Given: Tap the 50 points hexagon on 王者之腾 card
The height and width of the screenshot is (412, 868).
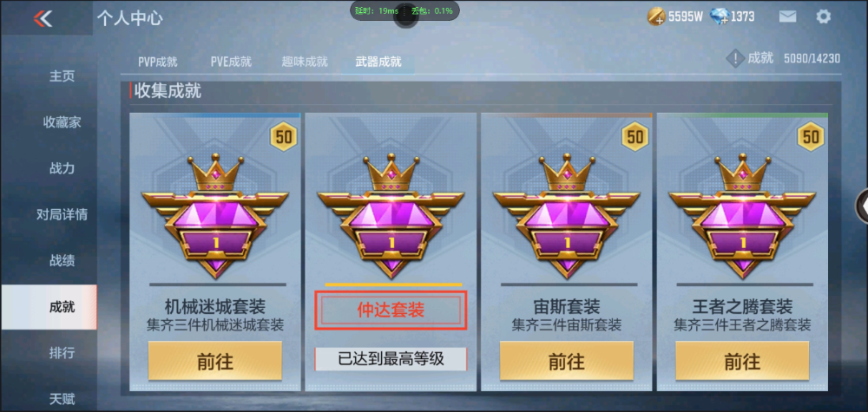Looking at the screenshot, I should coord(811,136).
